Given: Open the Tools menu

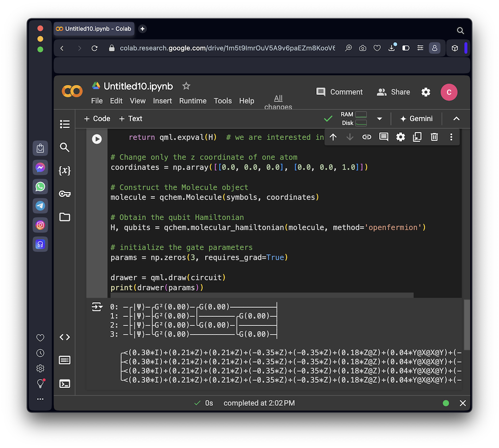Looking at the screenshot, I should 223,101.
